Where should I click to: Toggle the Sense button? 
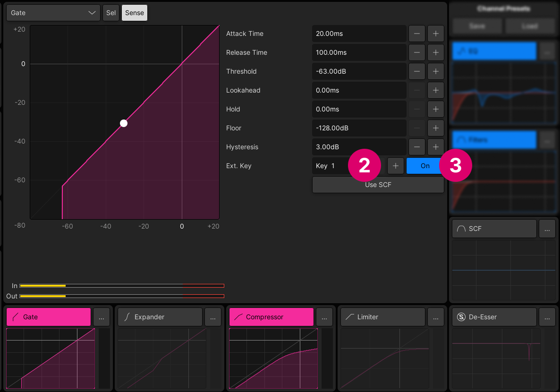point(135,13)
